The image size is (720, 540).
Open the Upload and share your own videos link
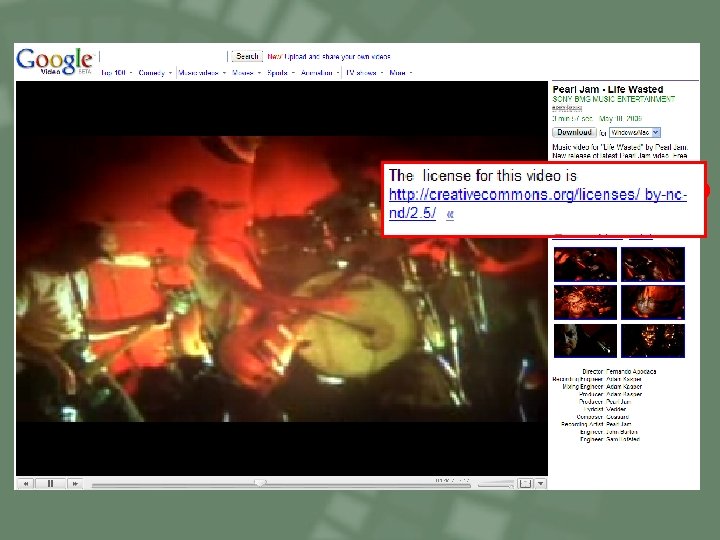click(337, 56)
